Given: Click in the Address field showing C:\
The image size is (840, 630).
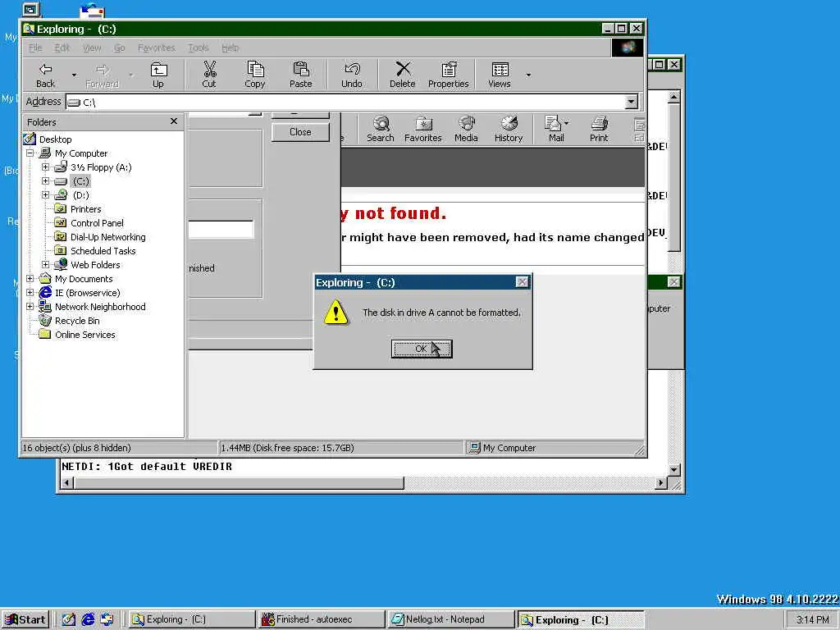Looking at the screenshot, I should (345, 102).
